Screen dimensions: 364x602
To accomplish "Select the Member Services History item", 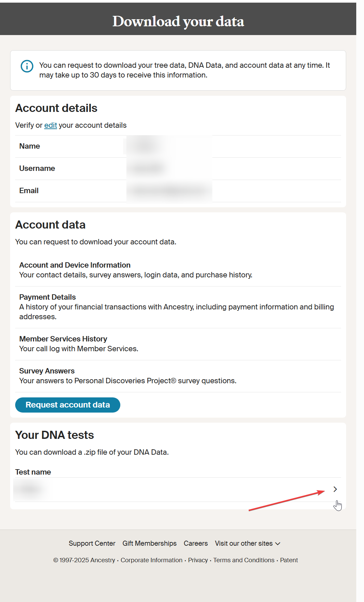I will click(x=63, y=339).
